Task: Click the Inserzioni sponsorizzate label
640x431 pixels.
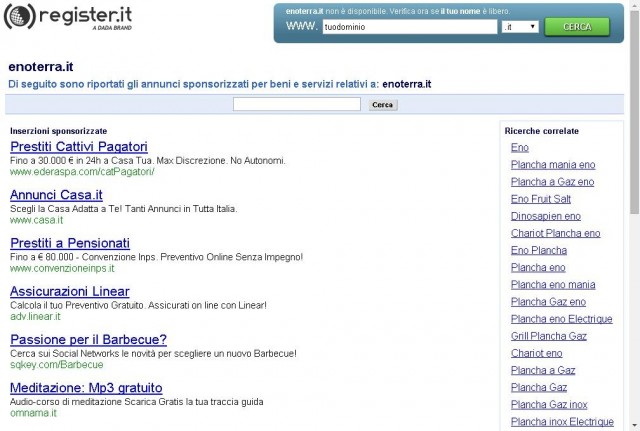Action: tap(59, 131)
